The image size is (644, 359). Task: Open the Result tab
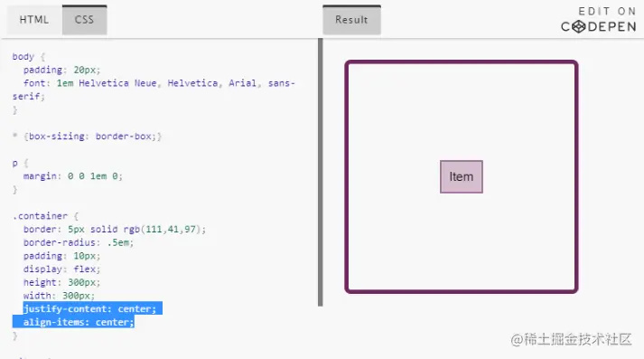coord(351,20)
